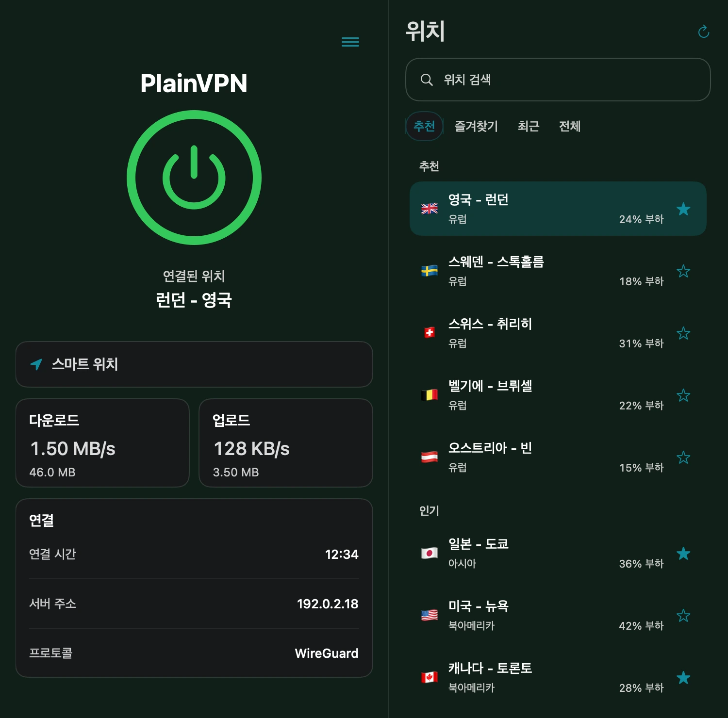This screenshot has width=728, height=718.
Task: Click the Austria flag icon
Action: pos(430,457)
